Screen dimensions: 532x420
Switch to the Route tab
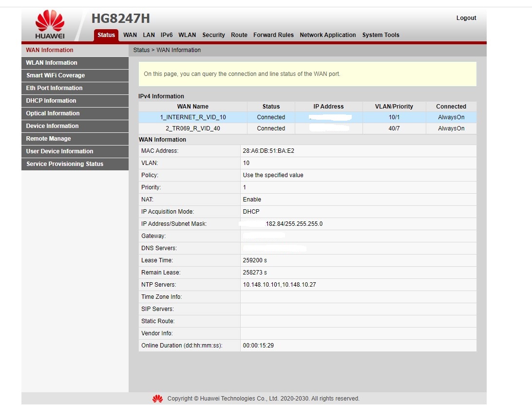[239, 35]
